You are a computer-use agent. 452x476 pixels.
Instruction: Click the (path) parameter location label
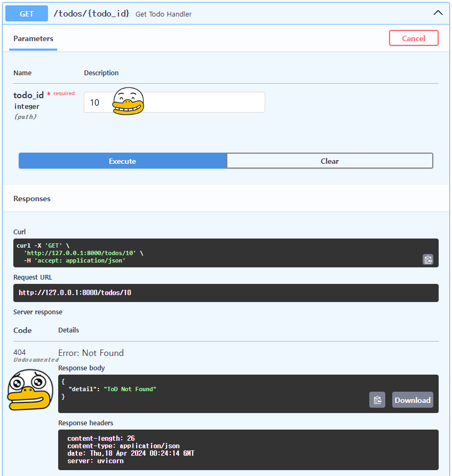click(x=25, y=117)
